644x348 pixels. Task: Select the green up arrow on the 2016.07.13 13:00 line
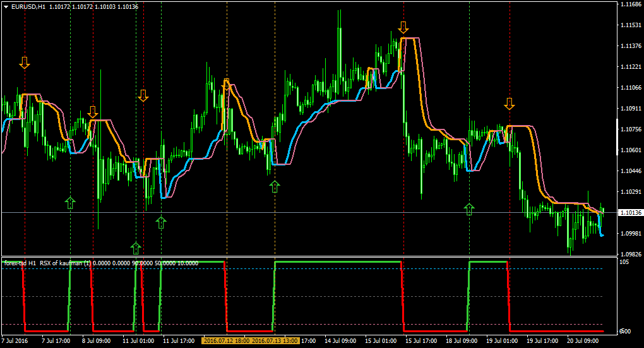pos(275,186)
